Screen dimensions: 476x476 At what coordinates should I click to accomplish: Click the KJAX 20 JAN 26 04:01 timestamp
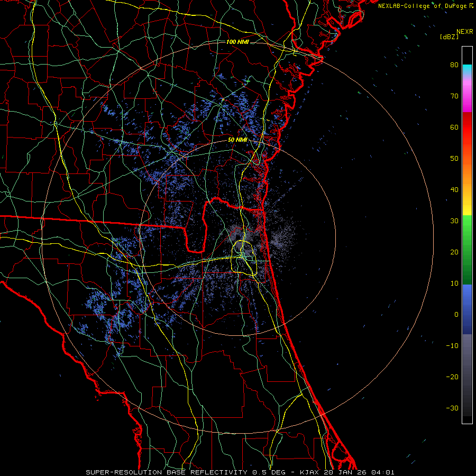tap(347, 472)
